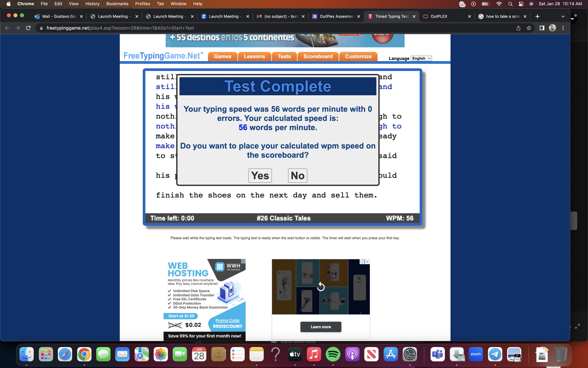Open Chrome's three-dot menu

563,28
